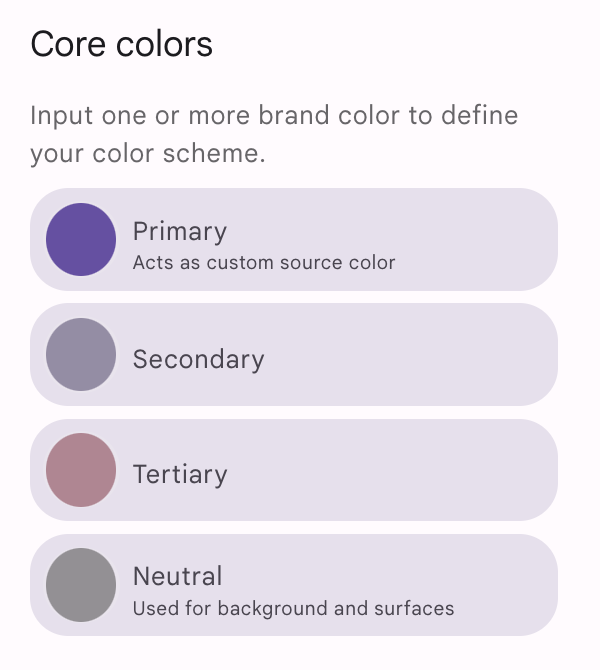Click the word 'Core' in the heading
The height and width of the screenshot is (670, 600).
pos(64,44)
